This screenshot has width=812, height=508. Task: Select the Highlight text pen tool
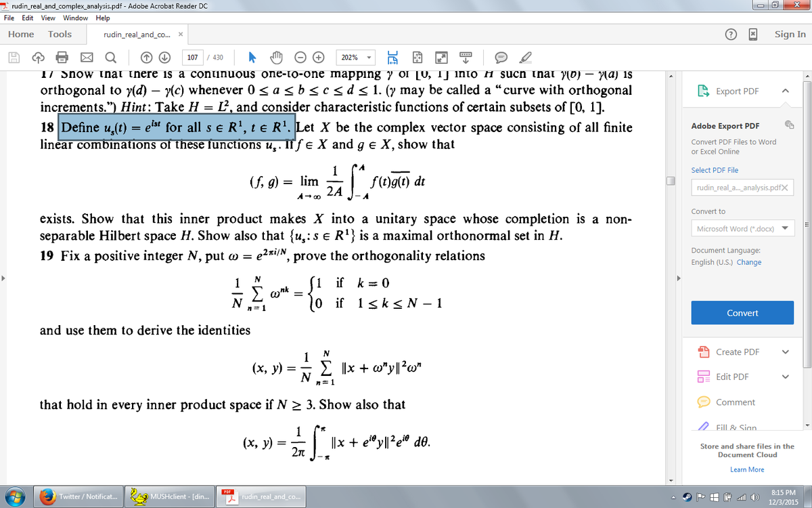tap(526, 58)
